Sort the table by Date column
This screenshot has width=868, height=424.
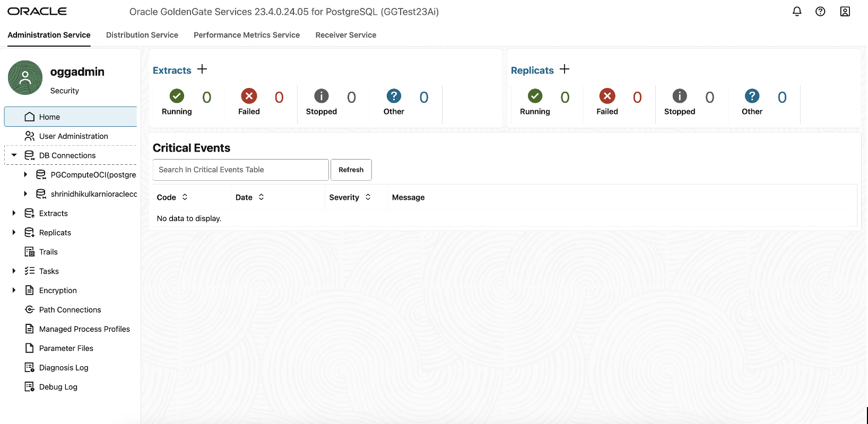(261, 197)
